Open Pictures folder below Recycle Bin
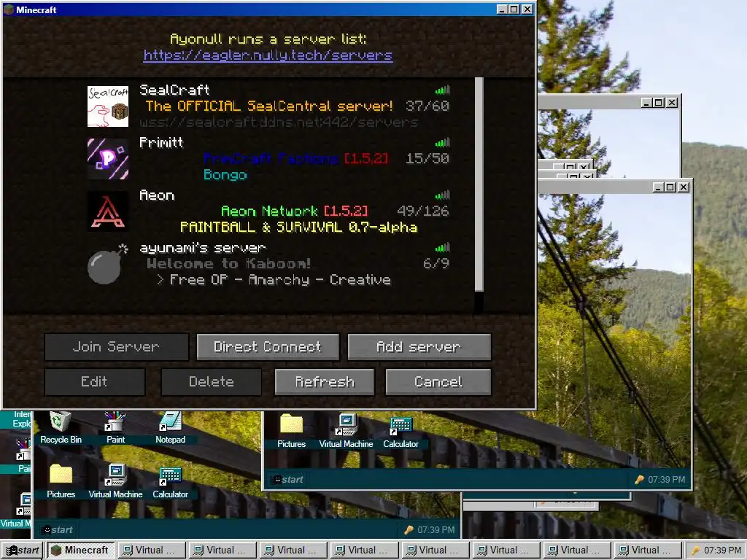The image size is (747, 560). [61, 481]
